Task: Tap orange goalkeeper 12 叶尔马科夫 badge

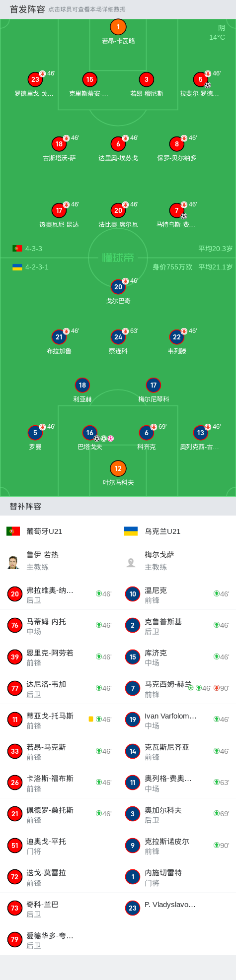Action: [x=118, y=468]
